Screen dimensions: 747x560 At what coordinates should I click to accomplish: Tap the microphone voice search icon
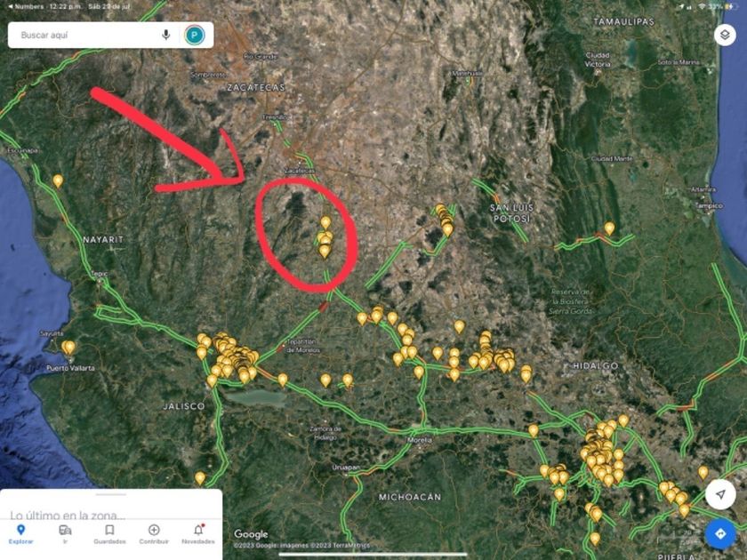[x=165, y=35]
